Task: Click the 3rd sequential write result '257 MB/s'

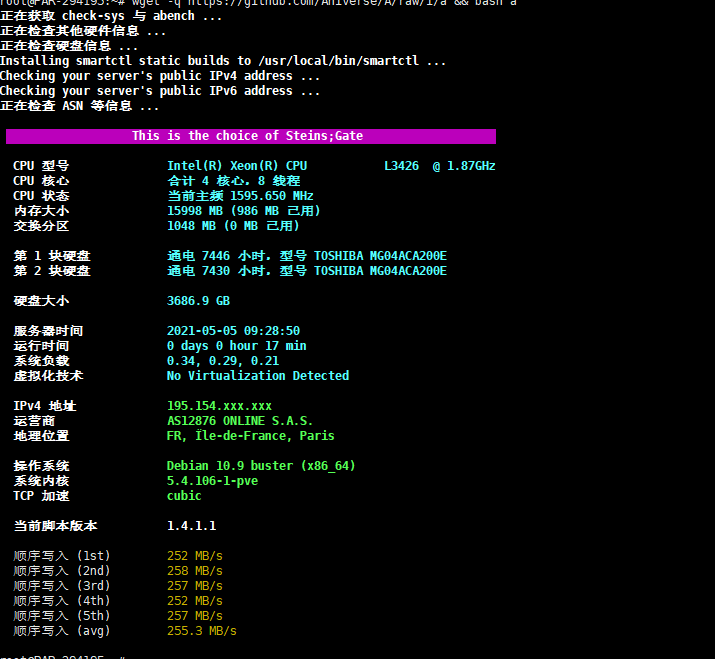Action: 195,586
